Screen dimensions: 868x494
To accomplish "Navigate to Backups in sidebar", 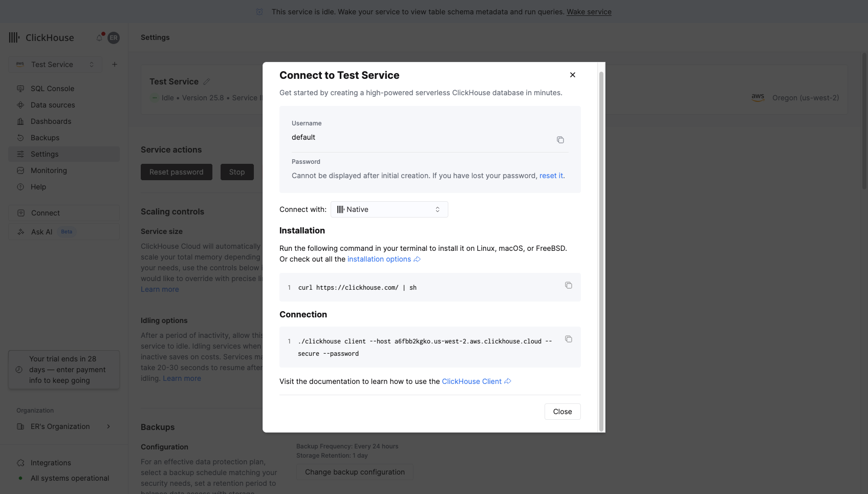I will click(64, 138).
